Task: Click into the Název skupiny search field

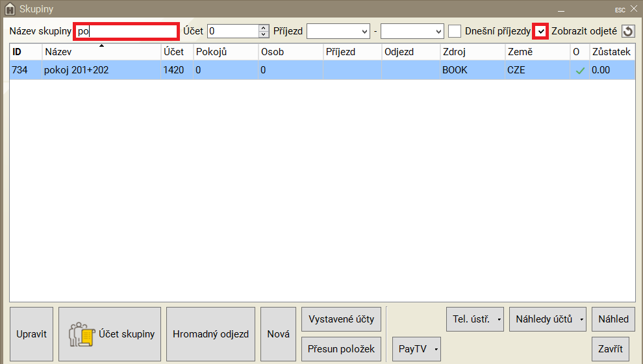Action: click(x=125, y=31)
